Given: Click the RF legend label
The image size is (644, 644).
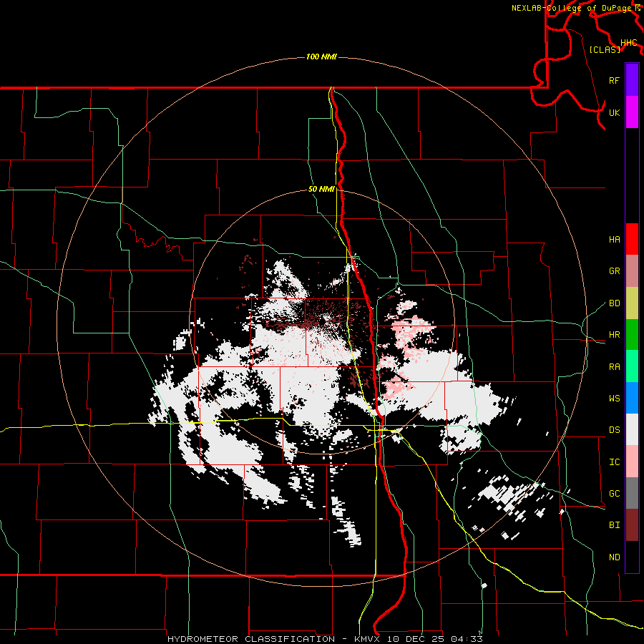Looking at the screenshot, I should 614,80.
